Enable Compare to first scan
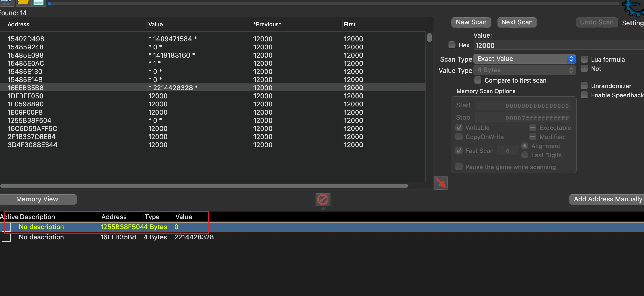The width and height of the screenshot is (644, 296). [478, 80]
